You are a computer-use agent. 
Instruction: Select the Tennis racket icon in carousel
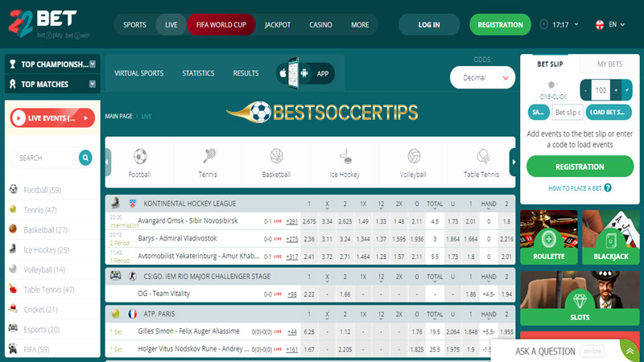[x=208, y=156]
